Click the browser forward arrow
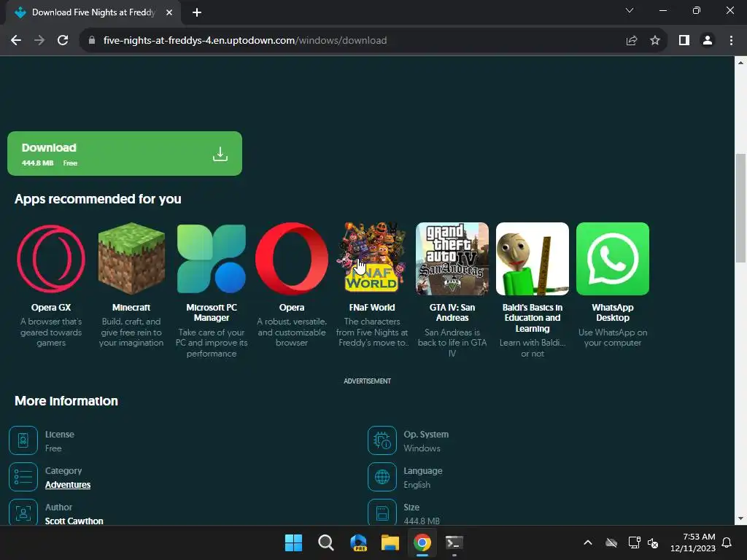Screen dimensions: 747x560 (39, 41)
